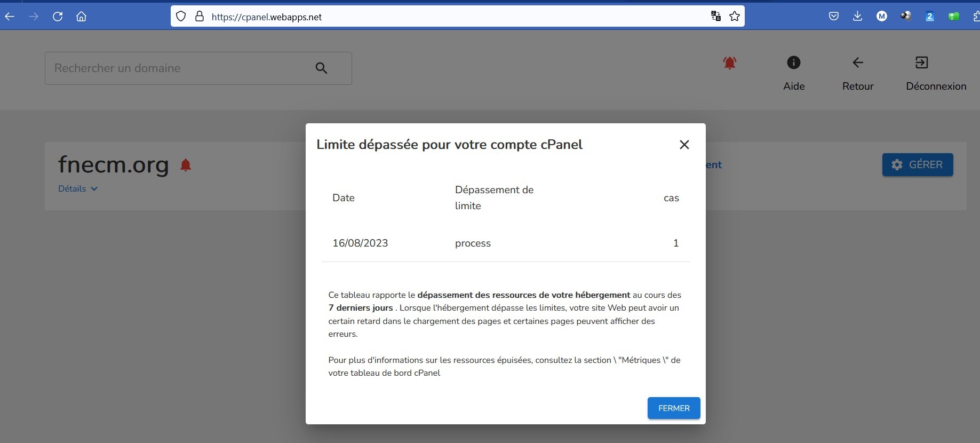
Task: Click the 'Date' column header
Action: tap(344, 198)
